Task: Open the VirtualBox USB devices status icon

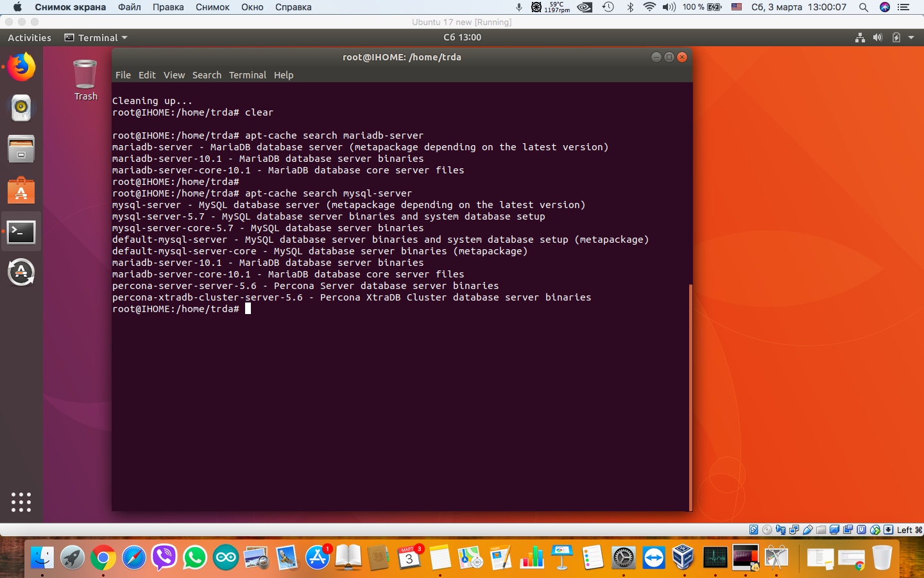Action: pos(807,530)
